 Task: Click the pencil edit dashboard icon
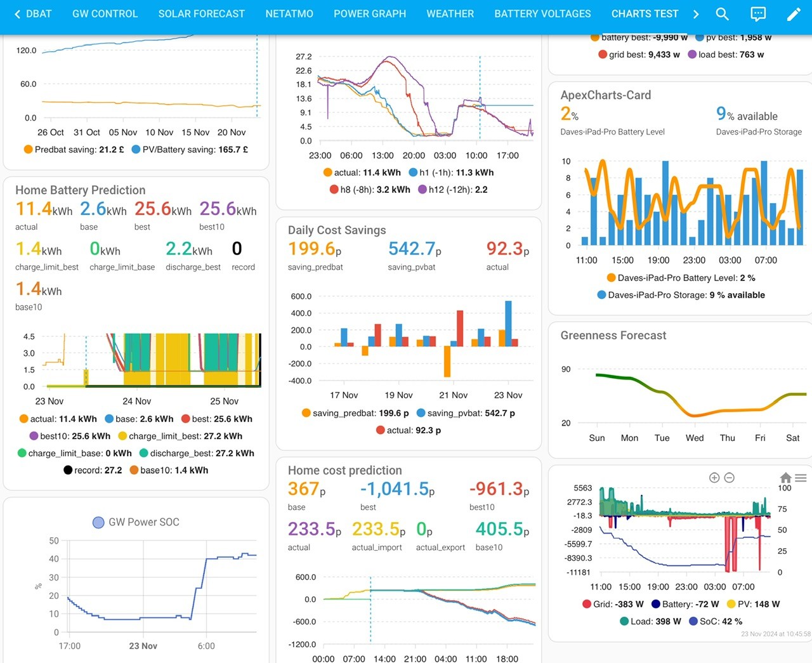pos(794,14)
